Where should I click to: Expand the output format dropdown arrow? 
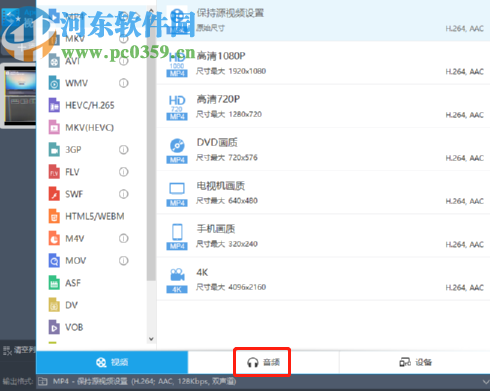485,382
